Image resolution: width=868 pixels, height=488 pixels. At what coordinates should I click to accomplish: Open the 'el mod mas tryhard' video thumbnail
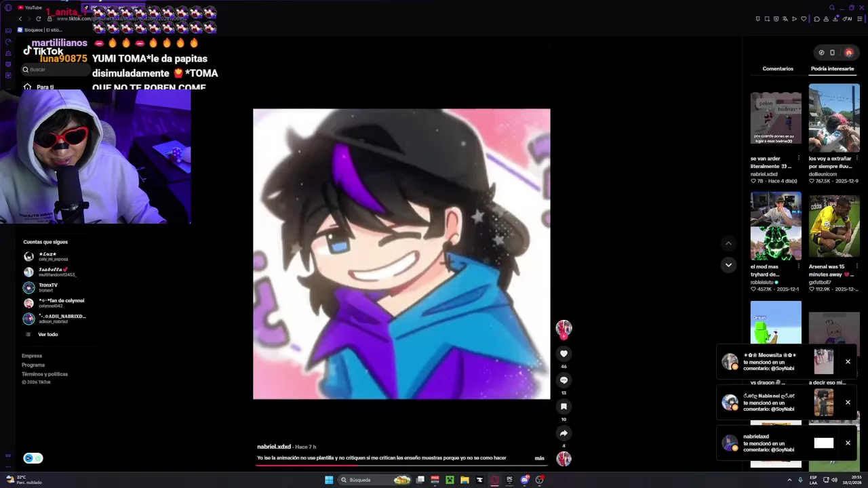click(776, 226)
